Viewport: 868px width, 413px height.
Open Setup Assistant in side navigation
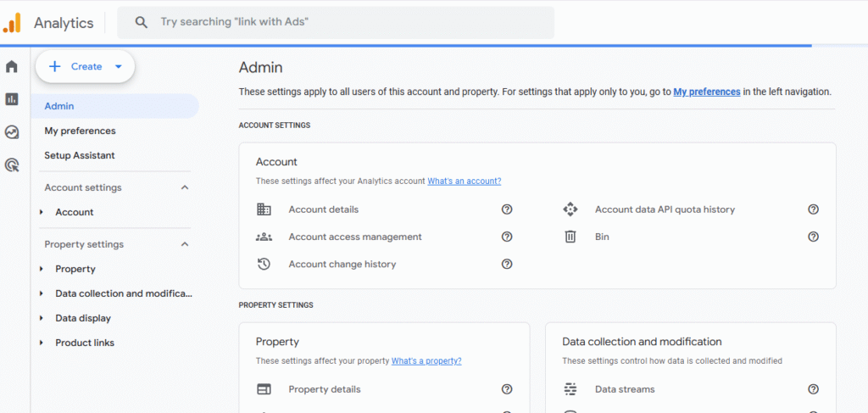80,155
